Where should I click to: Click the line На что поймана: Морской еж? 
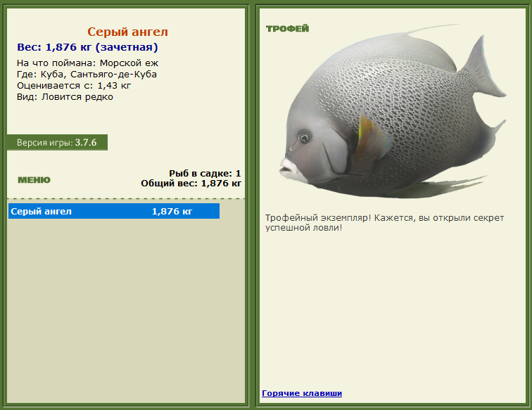(x=87, y=63)
